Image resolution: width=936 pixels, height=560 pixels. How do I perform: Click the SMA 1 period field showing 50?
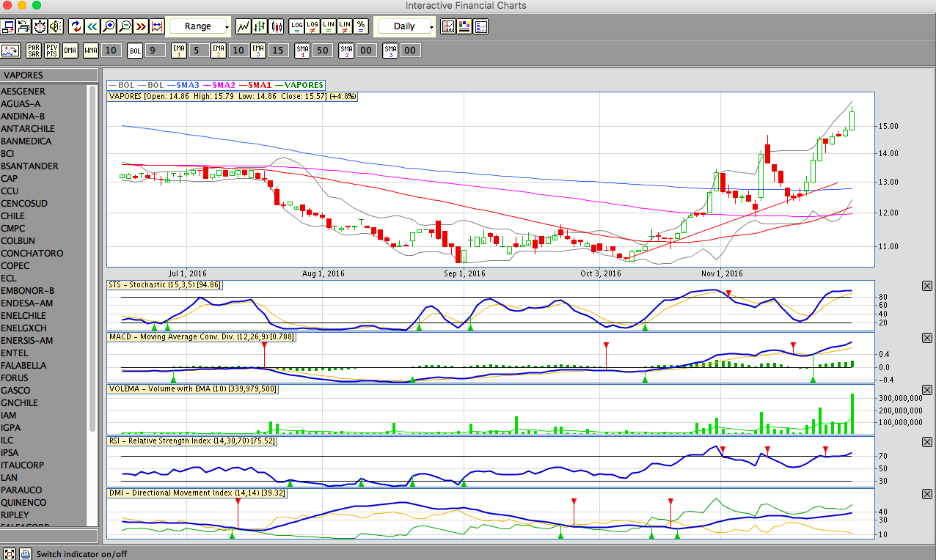click(x=322, y=51)
